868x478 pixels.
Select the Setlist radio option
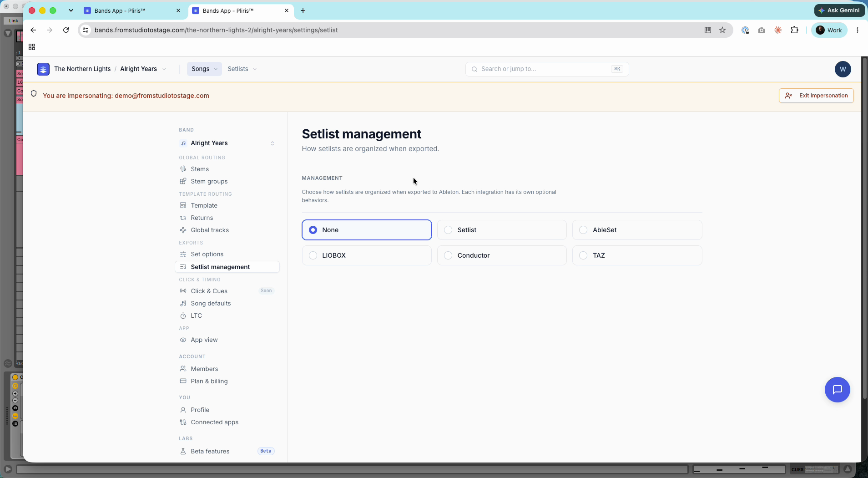point(502,230)
